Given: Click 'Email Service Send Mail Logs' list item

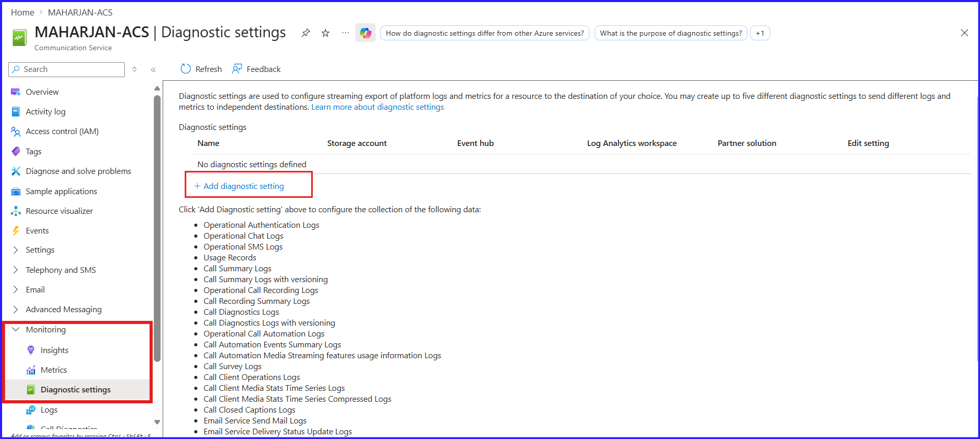Looking at the screenshot, I should [x=255, y=420].
